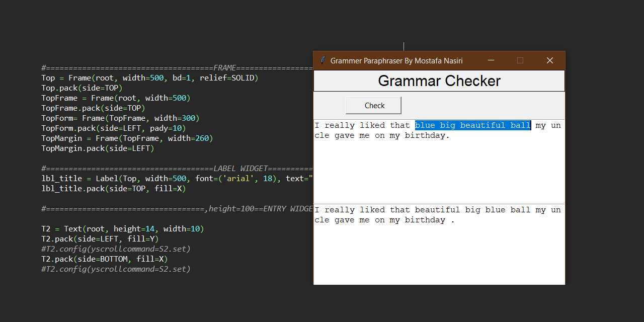Click the Python feather icon in the title bar

pos(323,60)
